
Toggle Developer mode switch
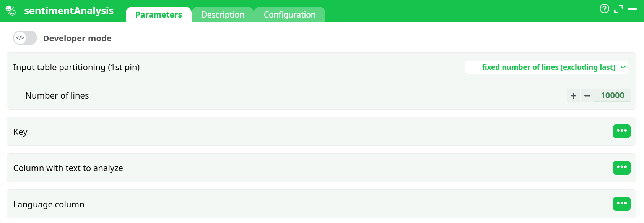(25, 38)
